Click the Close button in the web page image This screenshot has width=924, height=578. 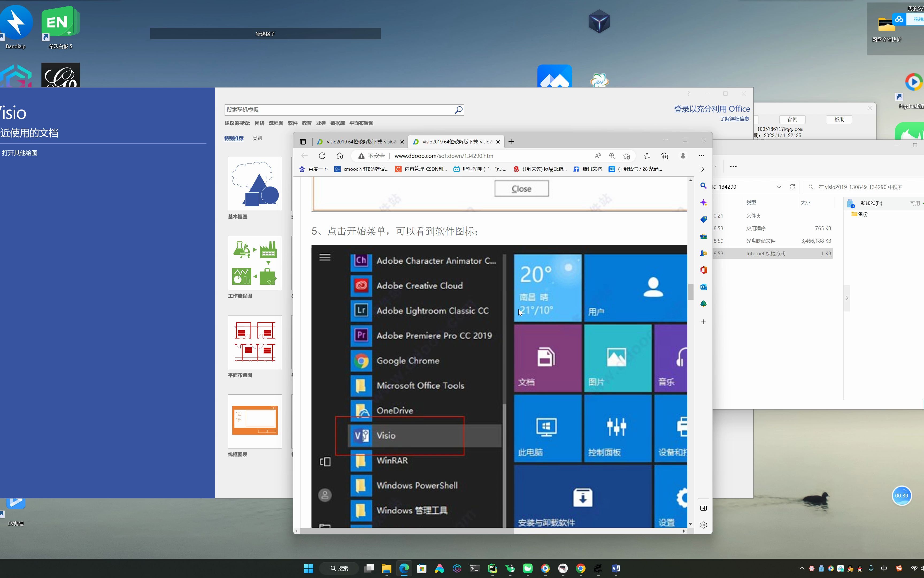point(521,188)
